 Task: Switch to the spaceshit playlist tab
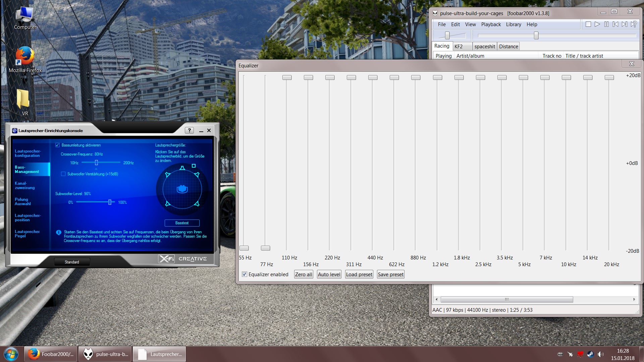(484, 47)
